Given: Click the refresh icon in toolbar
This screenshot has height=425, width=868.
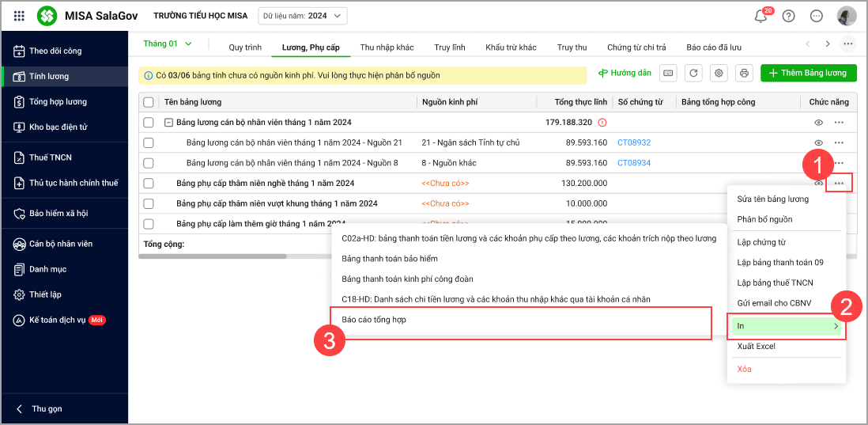Looking at the screenshot, I should point(693,74).
